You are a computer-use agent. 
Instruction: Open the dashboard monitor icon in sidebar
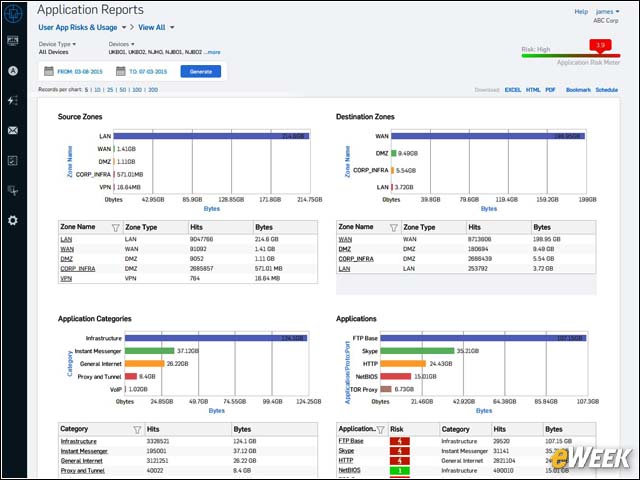[13, 40]
